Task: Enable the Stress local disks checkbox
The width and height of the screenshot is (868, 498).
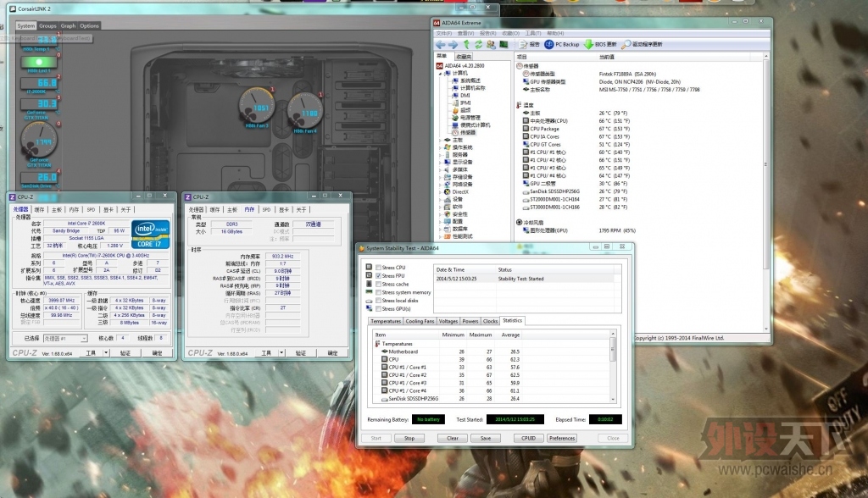Action: [378, 301]
